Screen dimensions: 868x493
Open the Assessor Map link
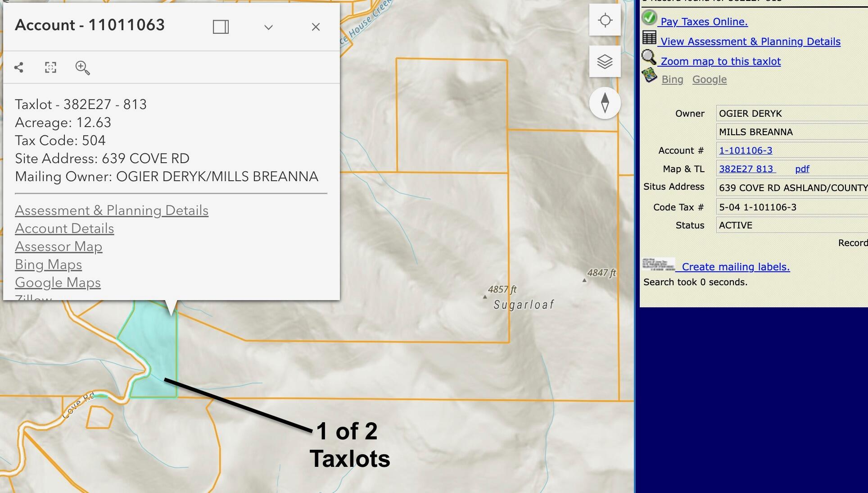pyautogui.click(x=59, y=246)
